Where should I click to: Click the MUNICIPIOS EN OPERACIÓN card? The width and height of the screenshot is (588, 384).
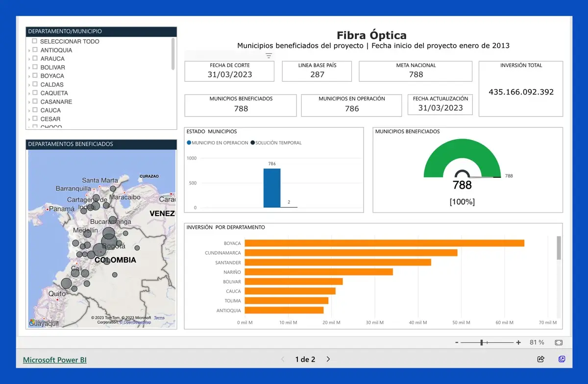pos(352,105)
